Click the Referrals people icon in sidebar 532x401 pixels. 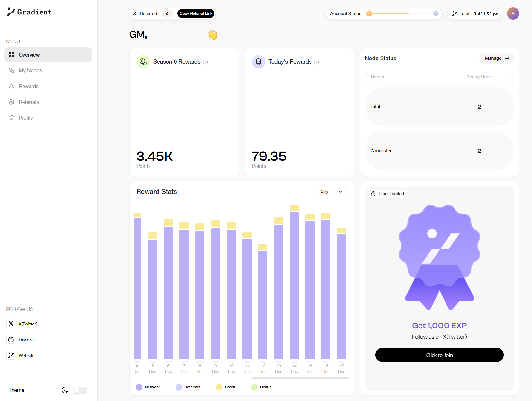[12, 102]
